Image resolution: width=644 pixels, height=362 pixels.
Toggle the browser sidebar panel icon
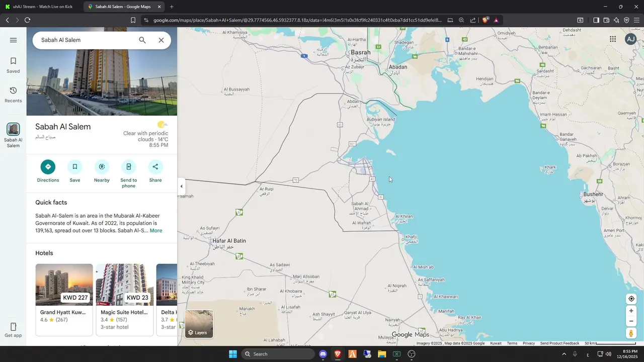(596, 20)
